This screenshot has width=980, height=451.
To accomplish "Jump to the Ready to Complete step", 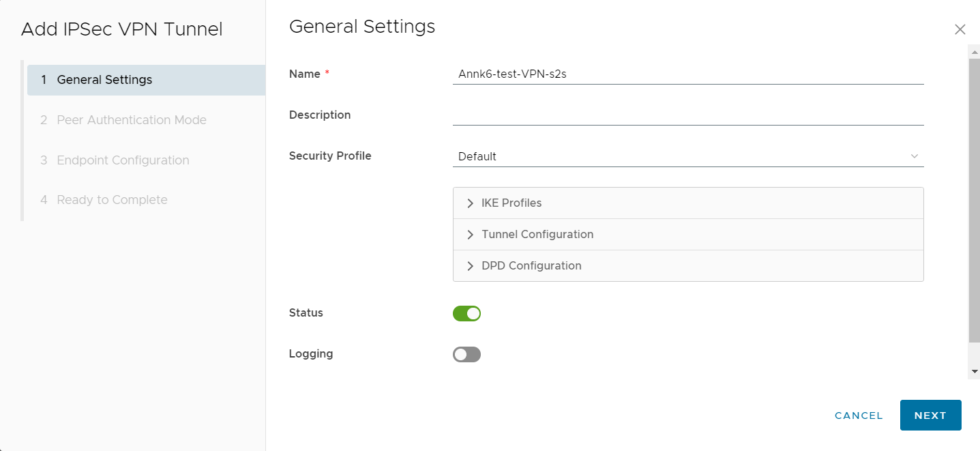I will coord(112,200).
